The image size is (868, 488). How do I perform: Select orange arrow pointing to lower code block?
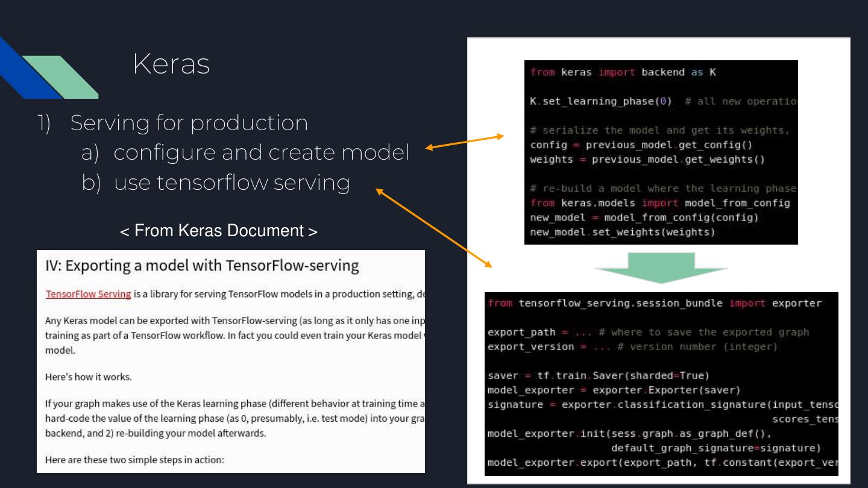[433, 227]
